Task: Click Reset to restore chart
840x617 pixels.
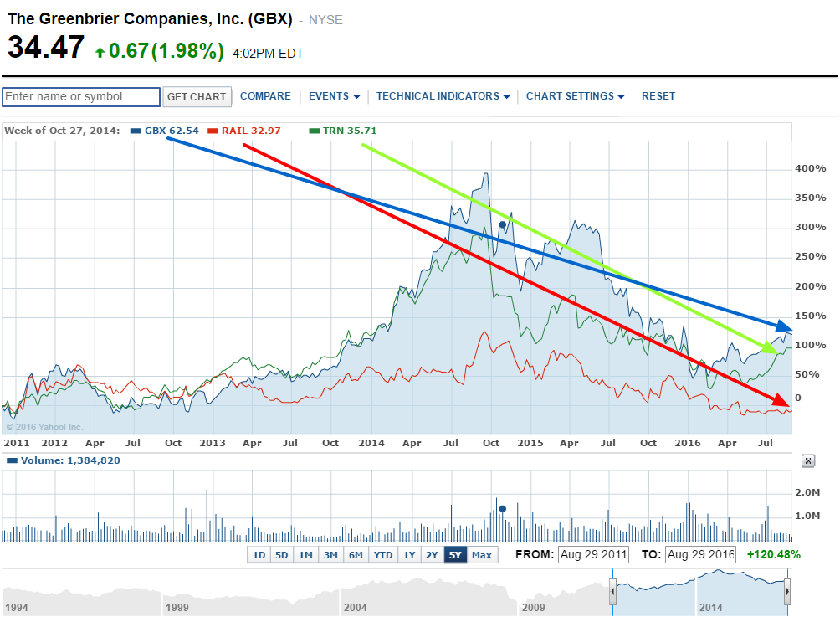Action: tap(658, 96)
